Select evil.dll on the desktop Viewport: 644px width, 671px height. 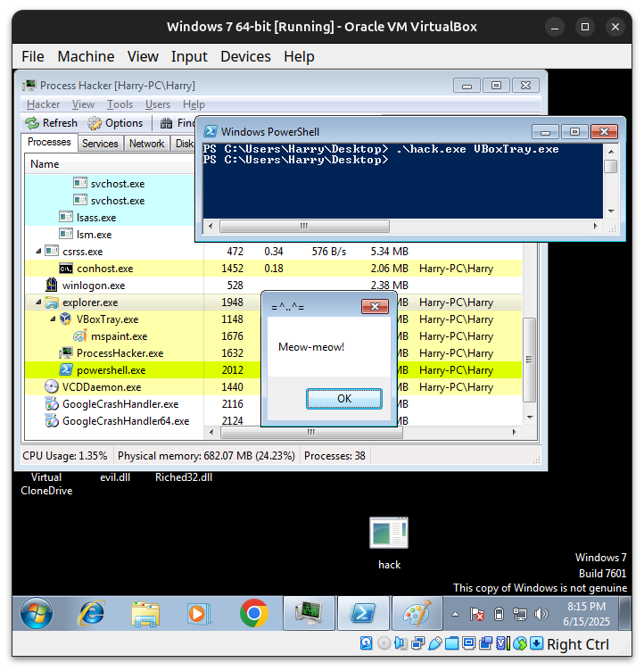[115, 477]
